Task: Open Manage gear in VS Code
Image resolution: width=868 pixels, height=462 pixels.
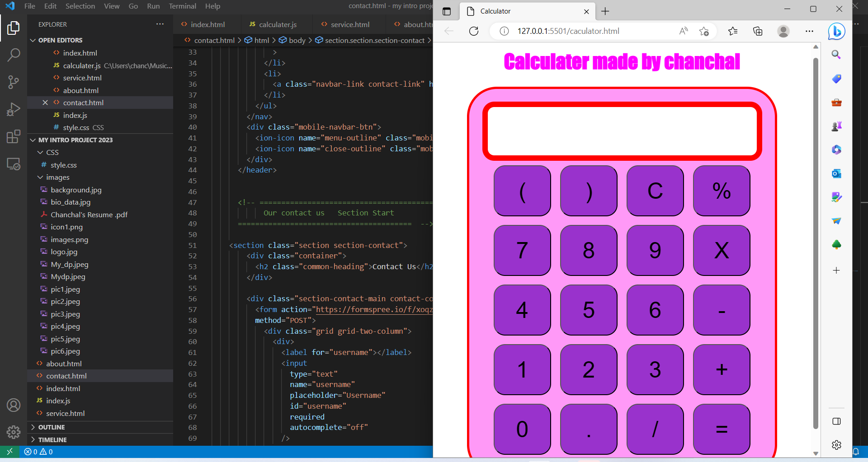Action: [x=14, y=432]
